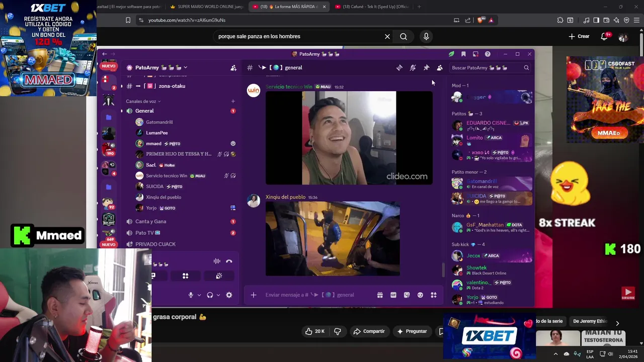The width and height of the screenshot is (644, 362).
Task: Click the YouTube Crear button
Action: click(579, 36)
